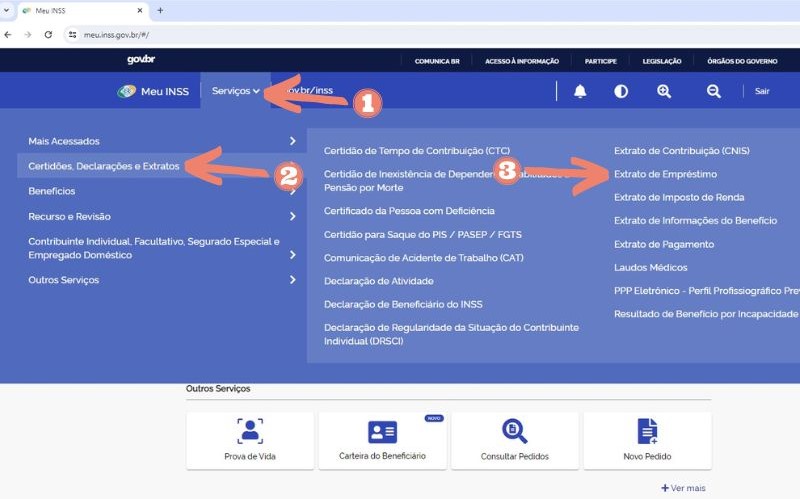Expand the Recurso e Revisão submenu
The width and height of the screenshot is (800, 499).
(x=162, y=216)
